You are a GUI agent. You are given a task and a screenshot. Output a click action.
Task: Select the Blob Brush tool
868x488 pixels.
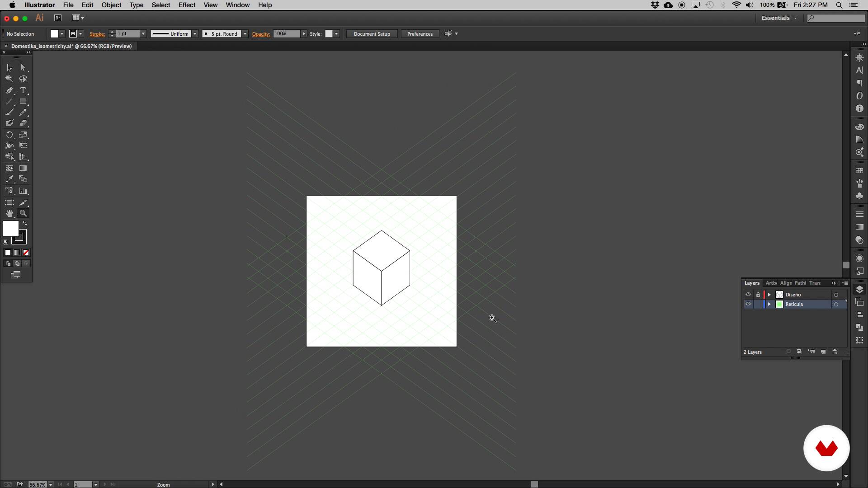(9, 123)
